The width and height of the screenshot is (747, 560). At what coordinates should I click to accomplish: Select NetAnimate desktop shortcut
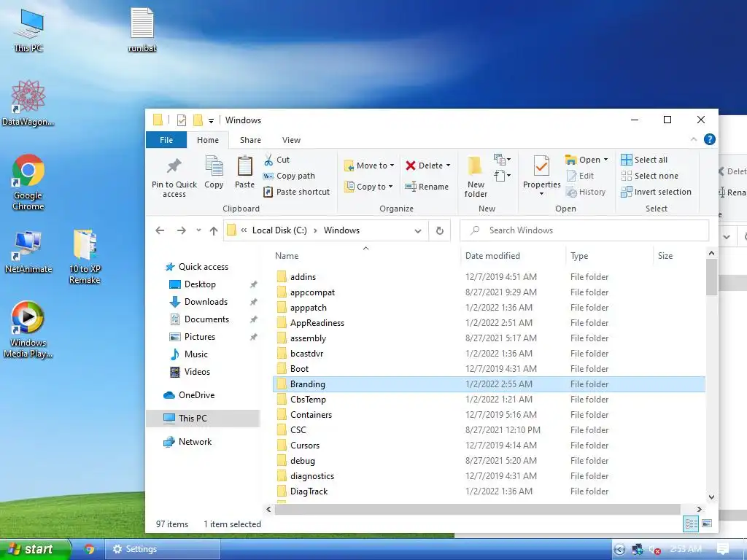pos(28,252)
